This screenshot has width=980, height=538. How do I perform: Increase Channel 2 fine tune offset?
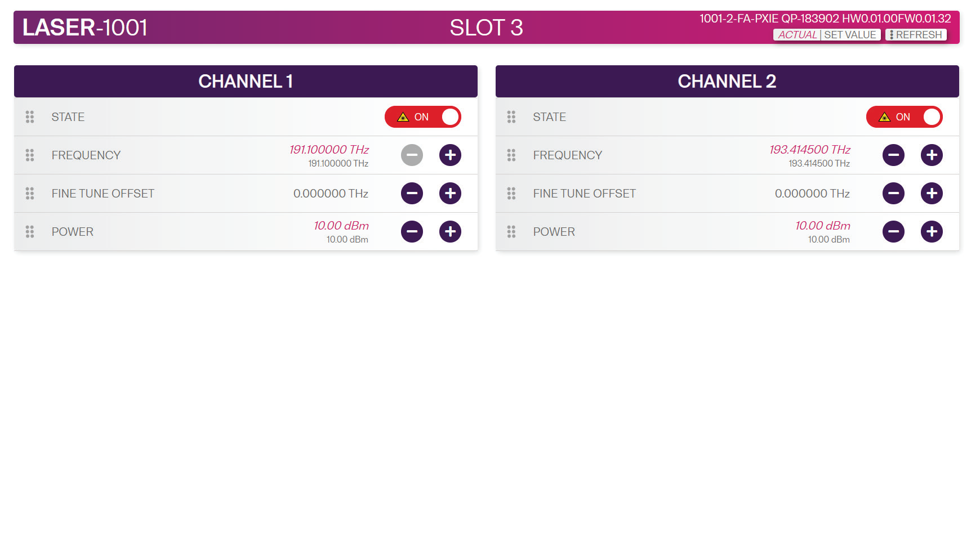pyautogui.click(x=932, y=194)
